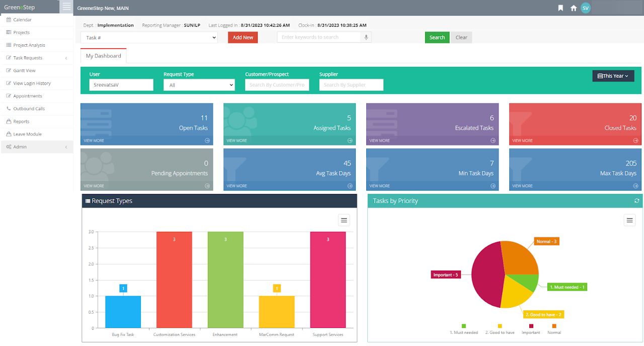Refresh the Tasks by Priority panel
The height and width of the screenshot is (346, 644).
[636, 201]
